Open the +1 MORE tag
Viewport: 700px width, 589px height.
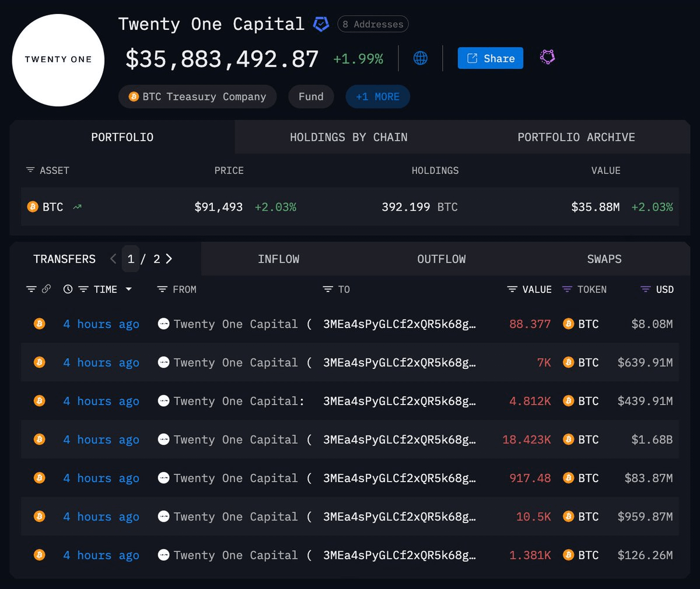pyautogui.click(x=377, y=96)
